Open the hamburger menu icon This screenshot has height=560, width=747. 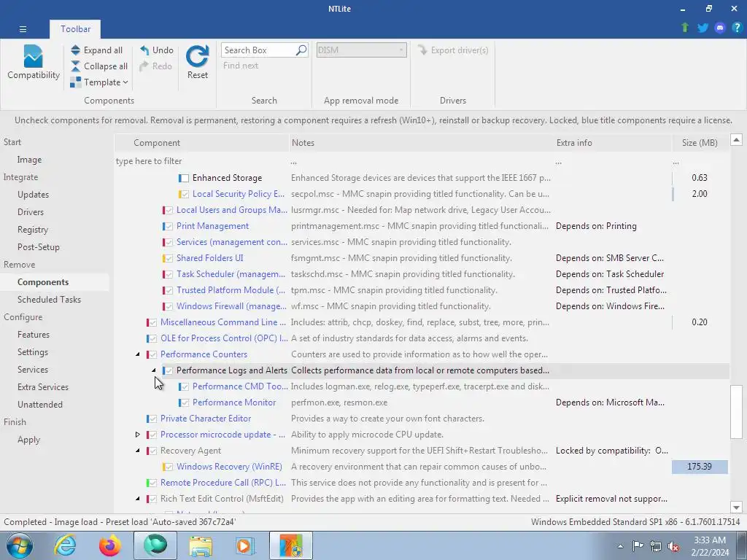23,29
